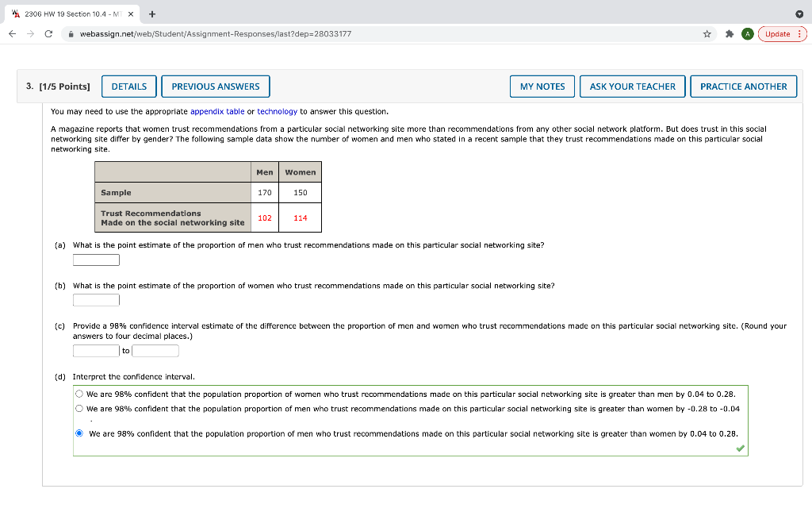Open the technology link
This screenshot has height=508, width=812.
(277, 111)
